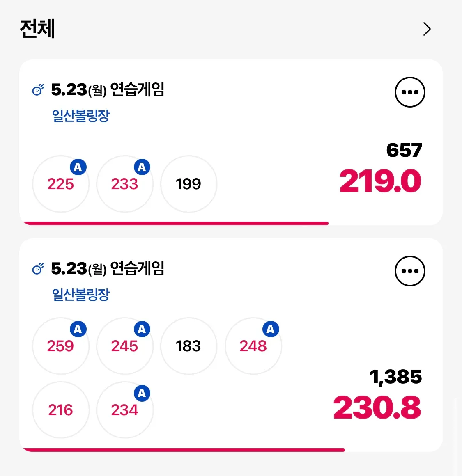Click the bowling ball icon on the second game card

pyautogui.click(x=37, y=268)
